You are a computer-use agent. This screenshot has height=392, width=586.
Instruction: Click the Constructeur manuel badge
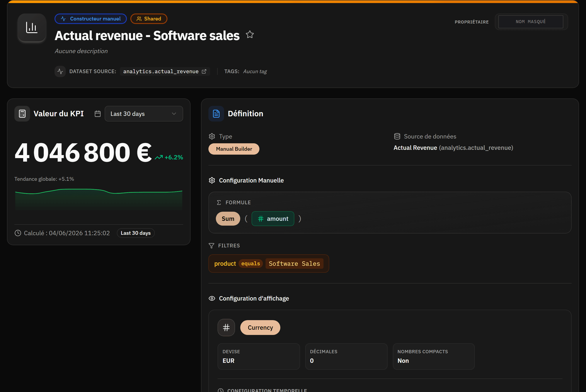[90, 19]
